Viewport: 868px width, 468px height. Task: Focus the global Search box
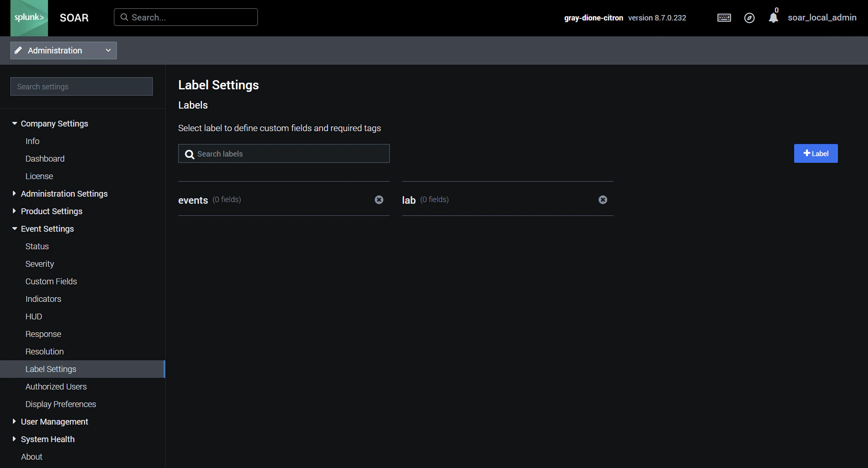point(186,17)
